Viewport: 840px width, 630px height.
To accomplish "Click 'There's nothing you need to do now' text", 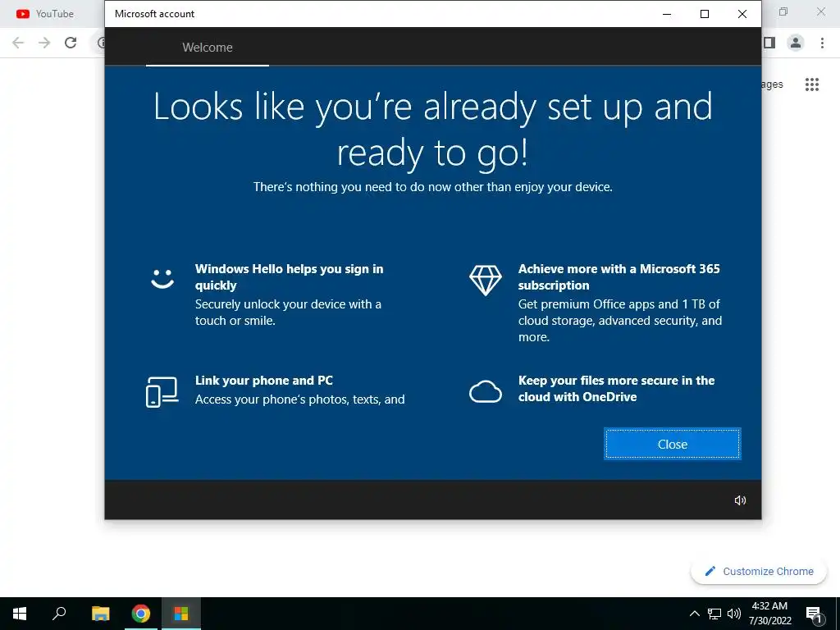I will (433, 187).
